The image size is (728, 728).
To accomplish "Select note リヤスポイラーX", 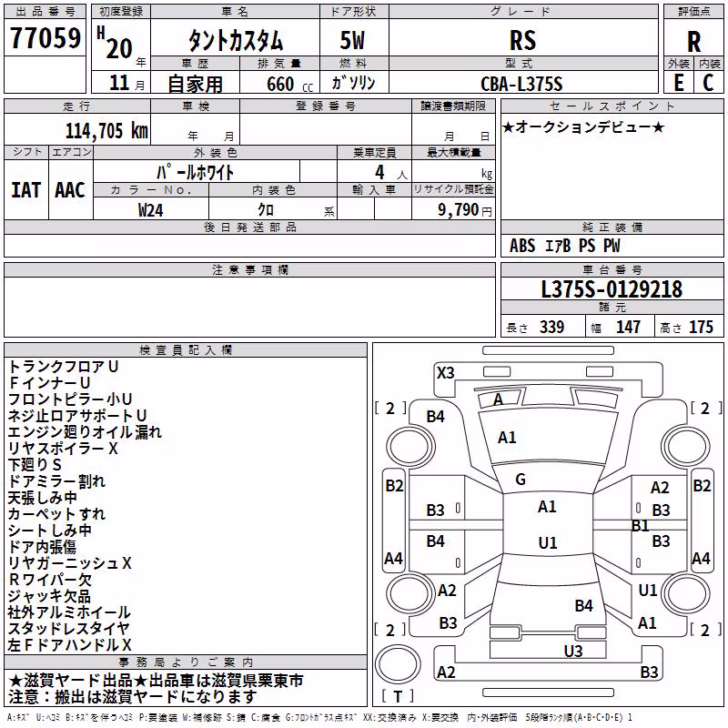I will (63, 449).
